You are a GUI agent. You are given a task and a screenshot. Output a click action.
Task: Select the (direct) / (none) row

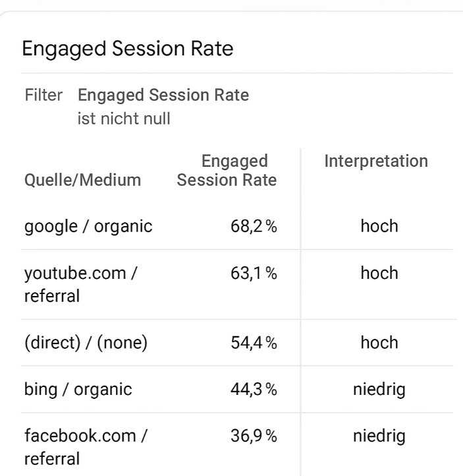237,343
